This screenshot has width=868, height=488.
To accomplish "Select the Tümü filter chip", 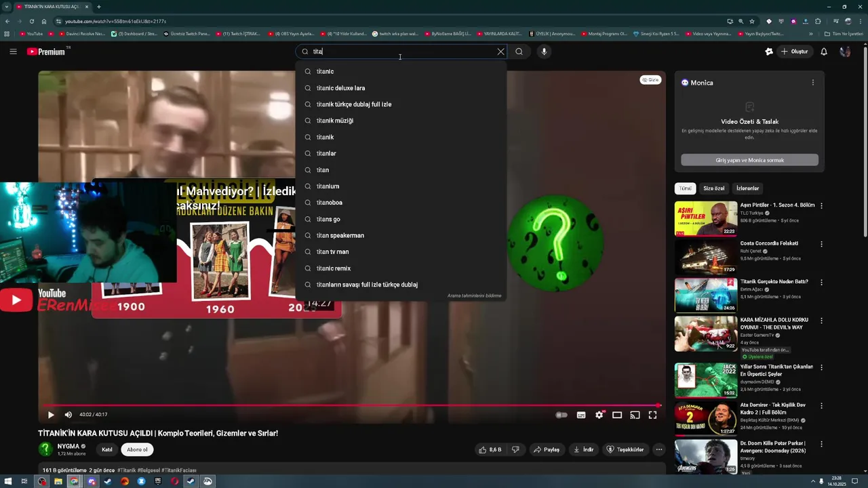I will [686, 188].
